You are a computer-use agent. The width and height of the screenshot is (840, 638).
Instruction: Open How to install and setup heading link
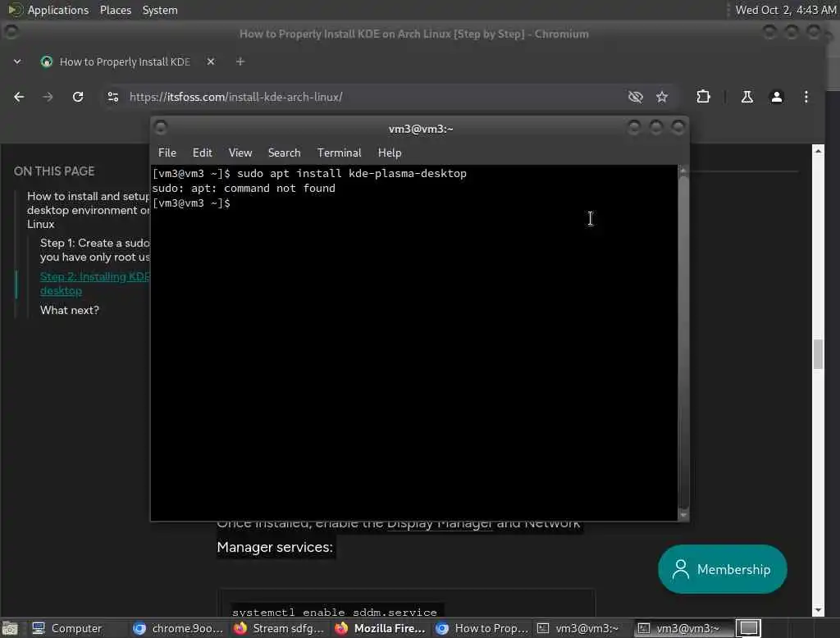click(88, 210)
